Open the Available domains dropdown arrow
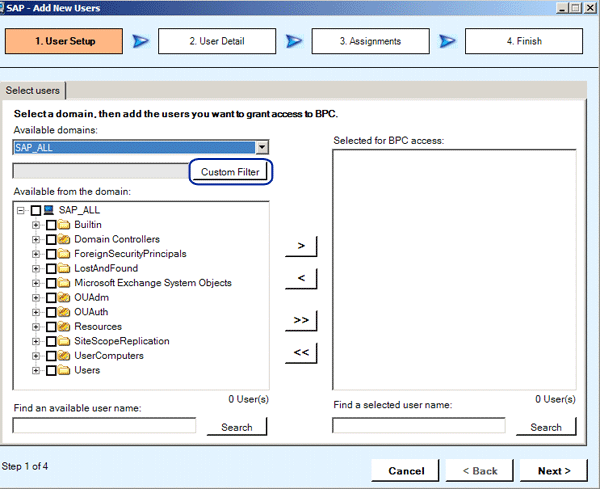600x489 pixels. [x=262, y=147]
